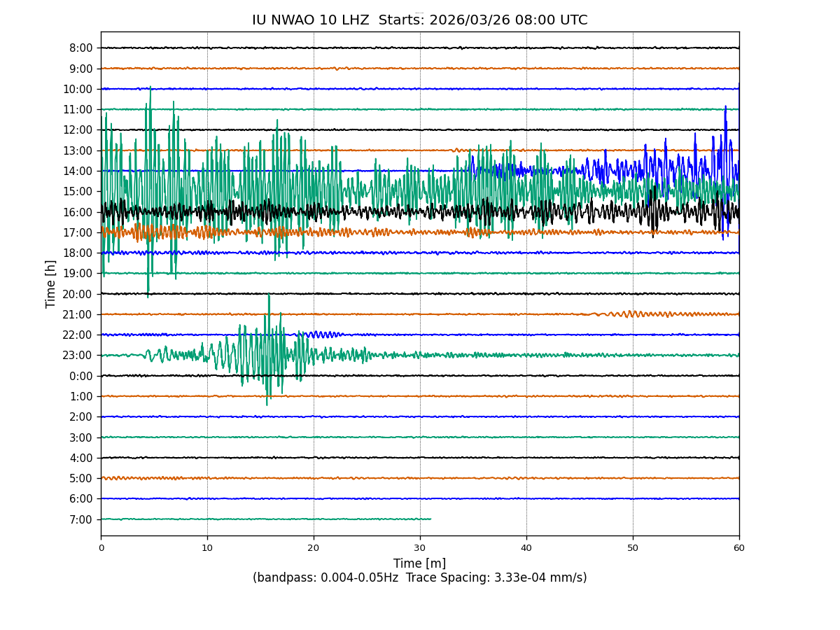
Task: Select the 3:00 hour tick label
Action: (x=82, y=437)
